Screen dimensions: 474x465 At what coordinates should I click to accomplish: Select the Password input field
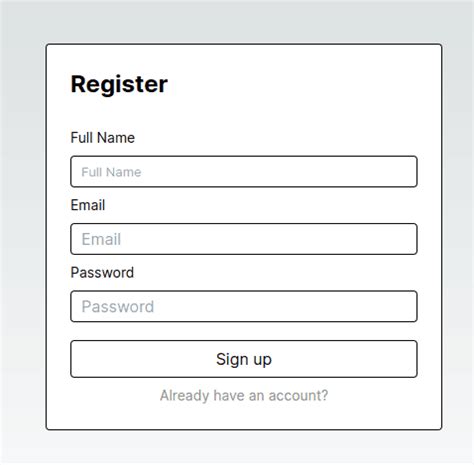(x=244, y=306)
